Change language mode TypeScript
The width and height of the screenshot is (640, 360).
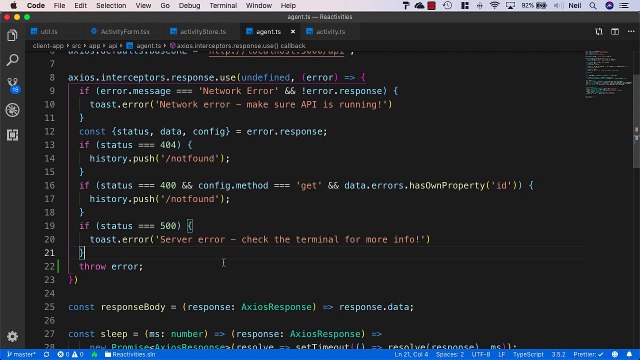point(528,354)
